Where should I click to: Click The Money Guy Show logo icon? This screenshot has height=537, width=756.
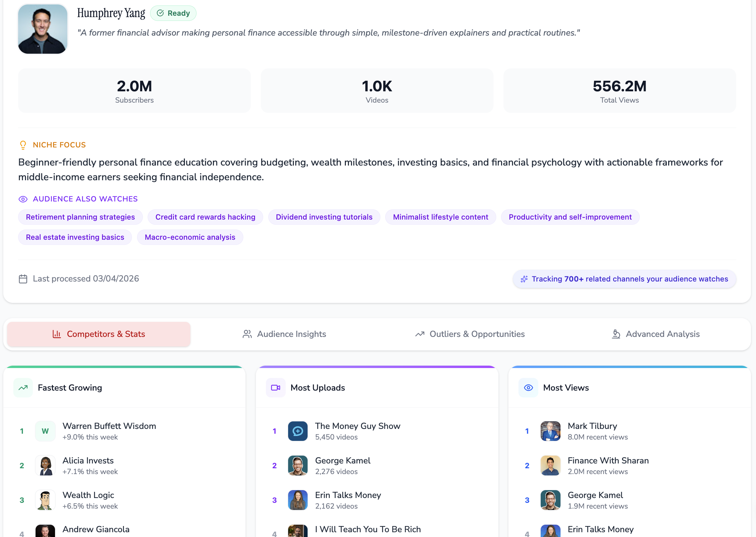point(298,431)
